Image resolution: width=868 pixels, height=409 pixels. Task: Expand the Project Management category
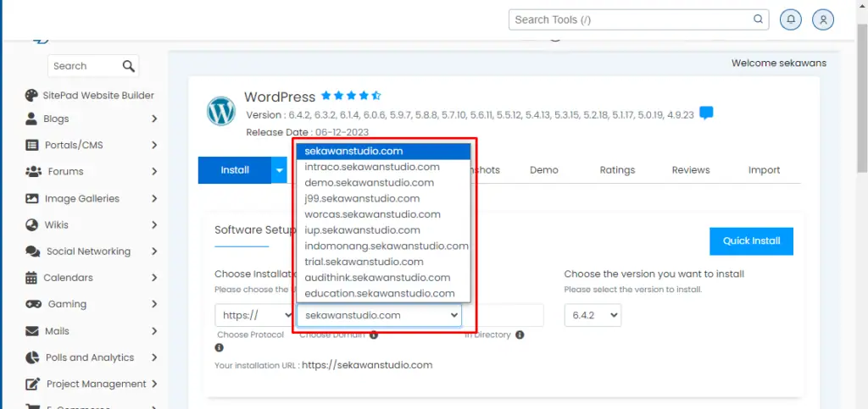point(154,384)
